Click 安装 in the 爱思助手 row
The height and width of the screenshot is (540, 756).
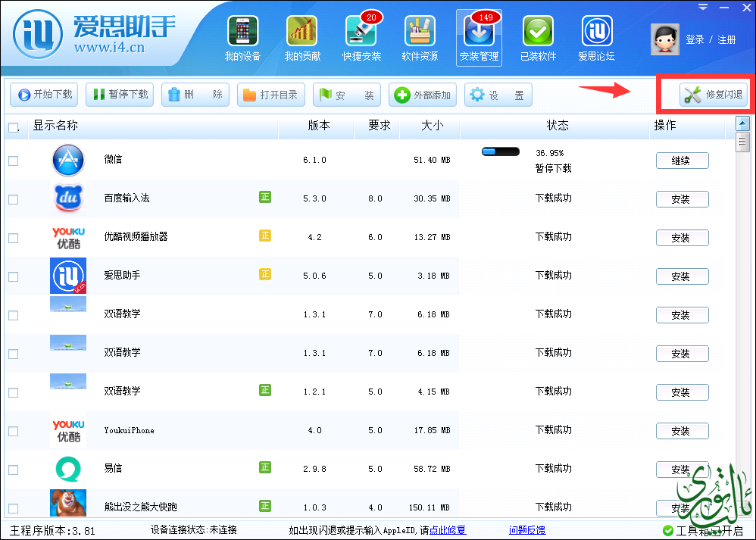point(682,276)
